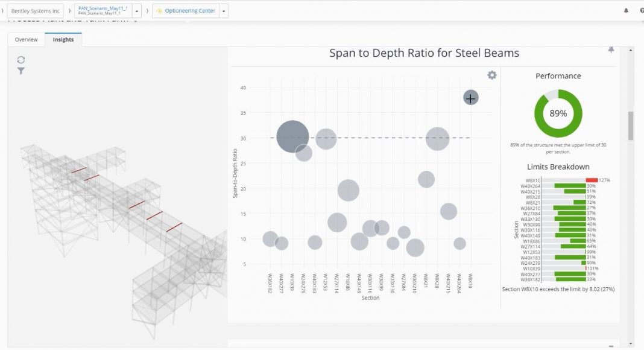Switch to the Overview tab
The height and width of the screenshot is (350, 644).
tap(26, 40)
